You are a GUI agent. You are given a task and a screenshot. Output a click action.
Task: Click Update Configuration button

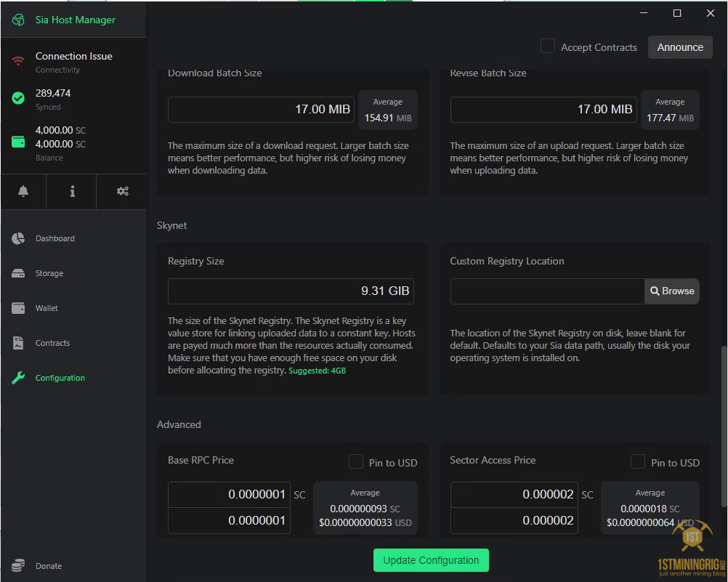click(431, 560)
